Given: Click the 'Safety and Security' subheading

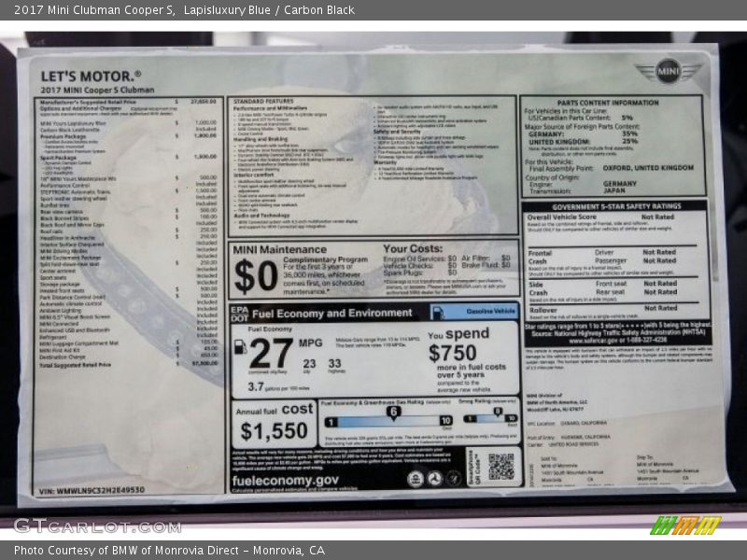Looking at the screenshot, I should tap(397, 132).
